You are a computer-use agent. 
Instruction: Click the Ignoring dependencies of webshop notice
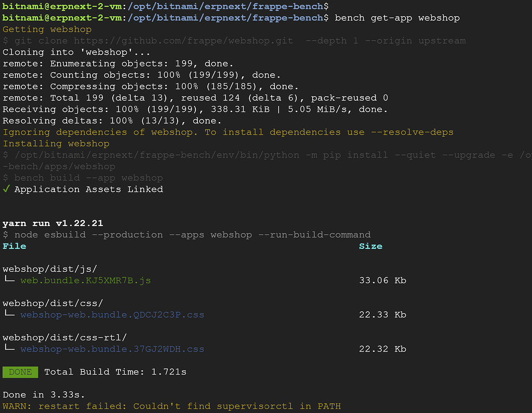click(226, 132)
